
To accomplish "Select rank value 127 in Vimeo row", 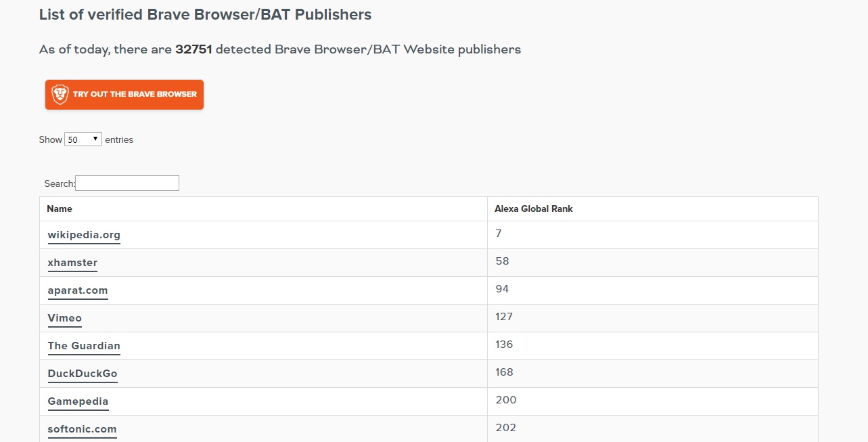I will 504,317.
